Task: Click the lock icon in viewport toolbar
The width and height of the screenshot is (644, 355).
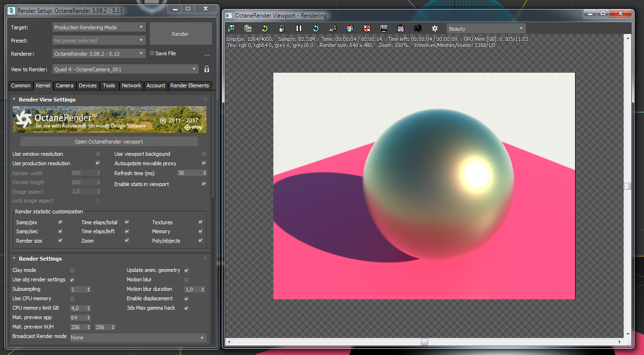Action: click(x=282, y=29)
